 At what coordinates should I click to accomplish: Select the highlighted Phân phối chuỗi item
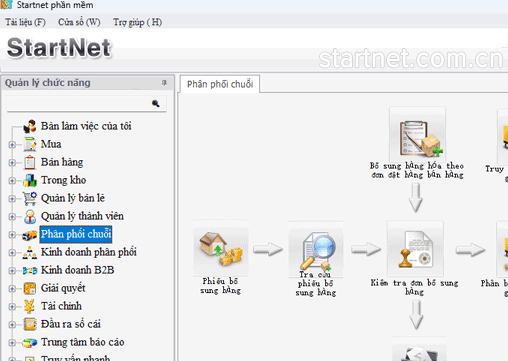(76, 234)
